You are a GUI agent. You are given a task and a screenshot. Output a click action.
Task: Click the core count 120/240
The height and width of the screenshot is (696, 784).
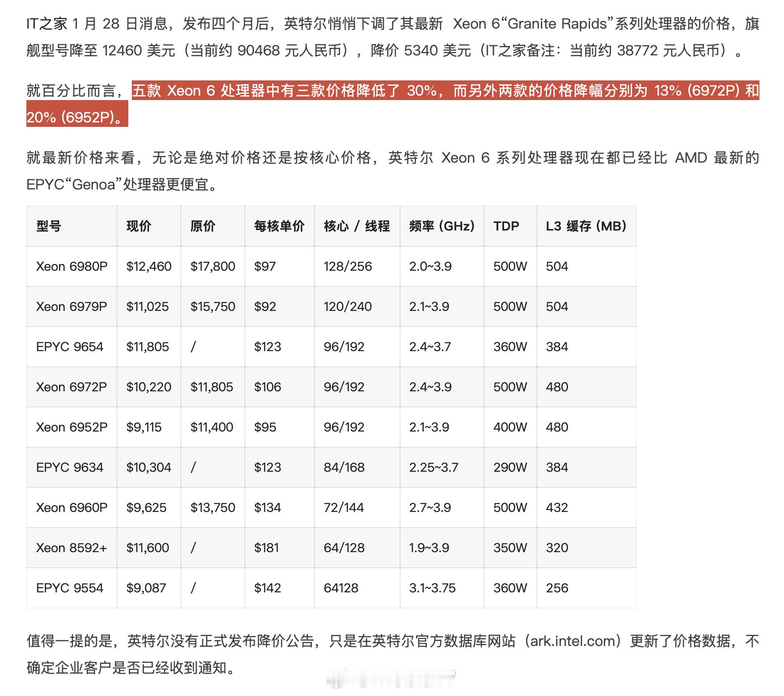(348, 306)
